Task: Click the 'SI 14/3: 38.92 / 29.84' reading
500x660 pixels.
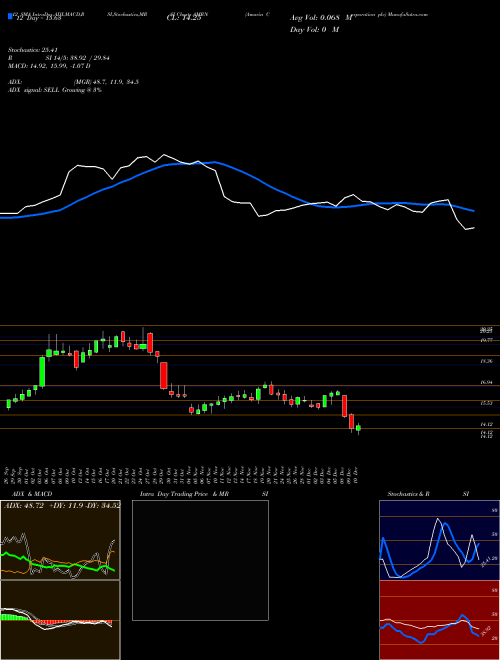Action: tap(78, 58)
